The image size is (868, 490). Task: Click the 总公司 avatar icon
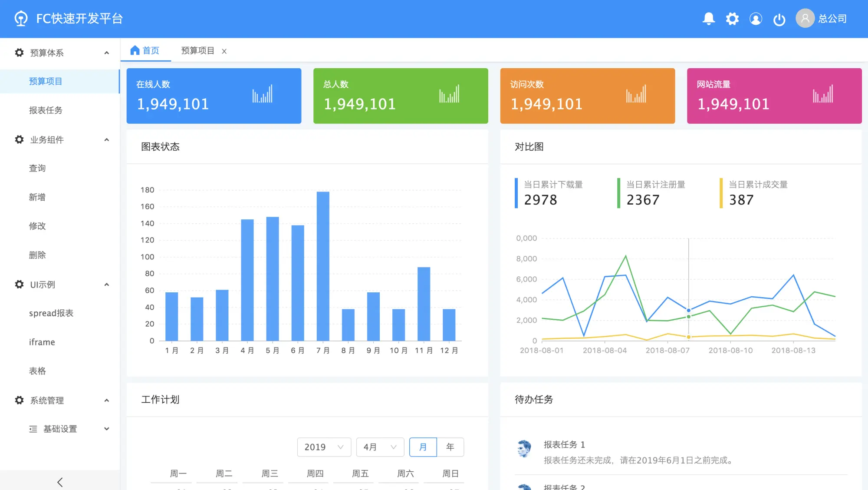[x=805, y=19]
